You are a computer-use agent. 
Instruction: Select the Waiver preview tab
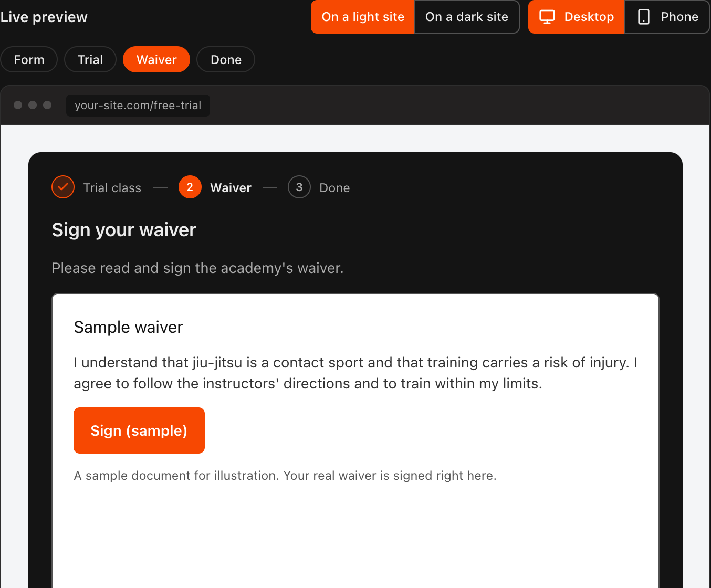pos(156,59)
